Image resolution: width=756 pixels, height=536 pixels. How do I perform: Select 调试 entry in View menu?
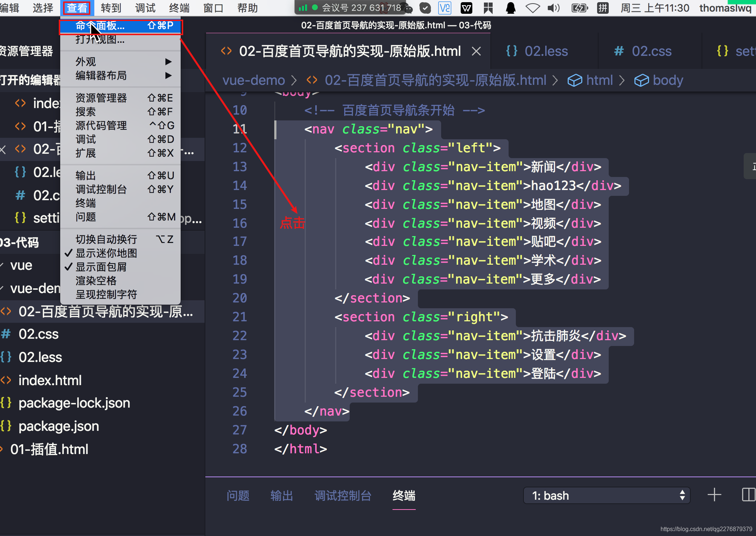tap(121, 139)
